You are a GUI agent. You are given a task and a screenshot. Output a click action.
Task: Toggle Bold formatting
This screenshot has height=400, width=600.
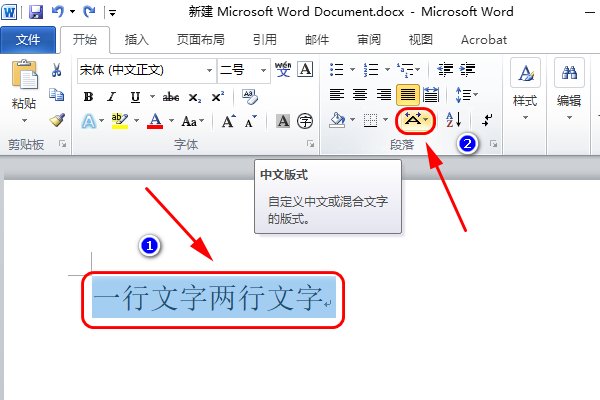coord(88,97)
